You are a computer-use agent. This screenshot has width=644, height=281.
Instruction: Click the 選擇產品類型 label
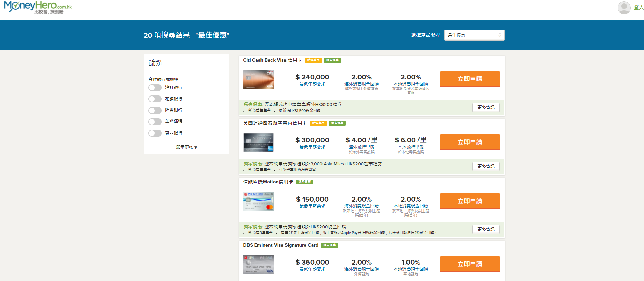pyautogui.click(x=426, y=35)
